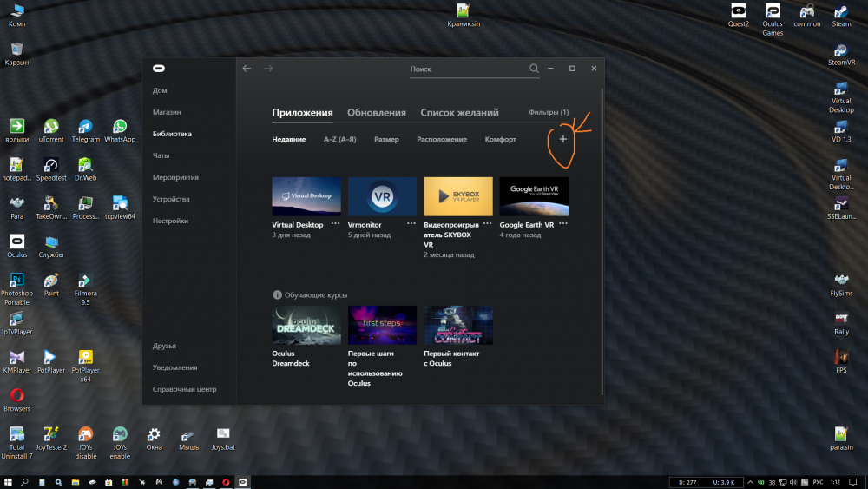Open the Oculus Dreamdeck tutorial thumbnail
This screenshot has height=489, width=868.
pos(306,325)
